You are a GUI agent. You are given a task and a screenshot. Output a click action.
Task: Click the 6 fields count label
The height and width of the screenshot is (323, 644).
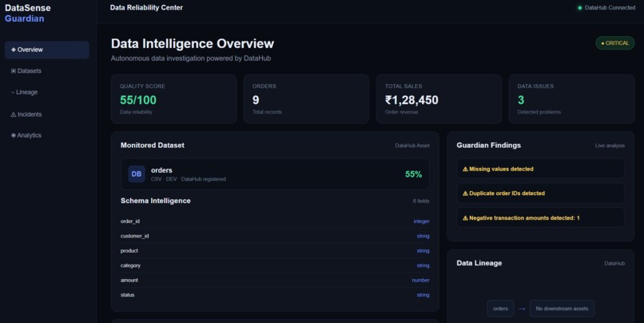click(421, 201)
